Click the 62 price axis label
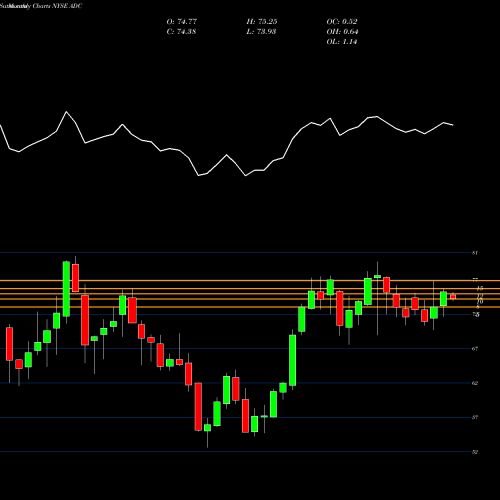500x500 pixels. [475, 383]
